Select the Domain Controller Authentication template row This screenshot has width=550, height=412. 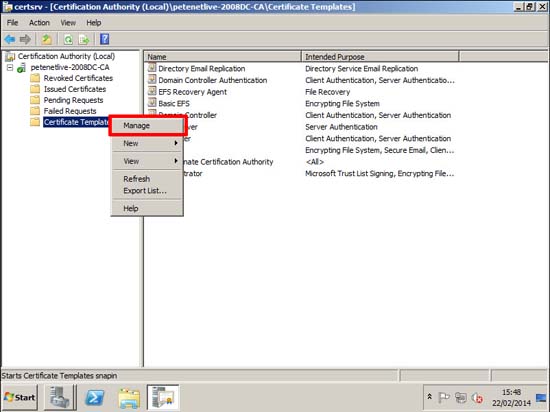pos(213,80)
